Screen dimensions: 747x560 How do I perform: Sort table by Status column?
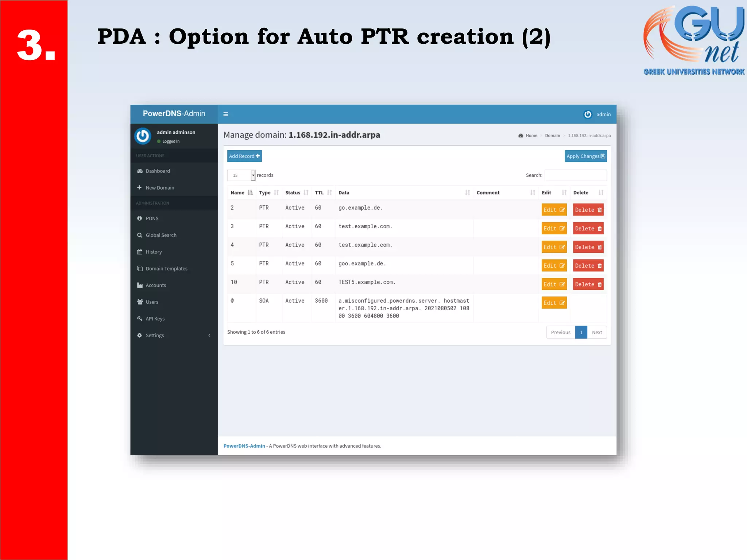(297, 192)
